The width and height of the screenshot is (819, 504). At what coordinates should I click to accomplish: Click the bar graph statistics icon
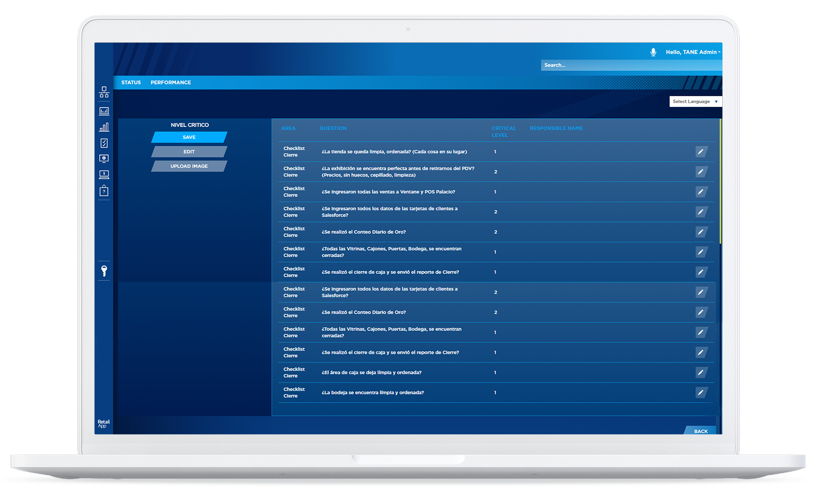point(104,127)
